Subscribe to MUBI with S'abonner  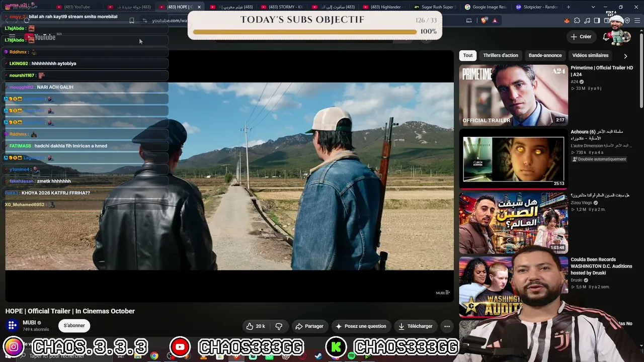coord(74,326)
